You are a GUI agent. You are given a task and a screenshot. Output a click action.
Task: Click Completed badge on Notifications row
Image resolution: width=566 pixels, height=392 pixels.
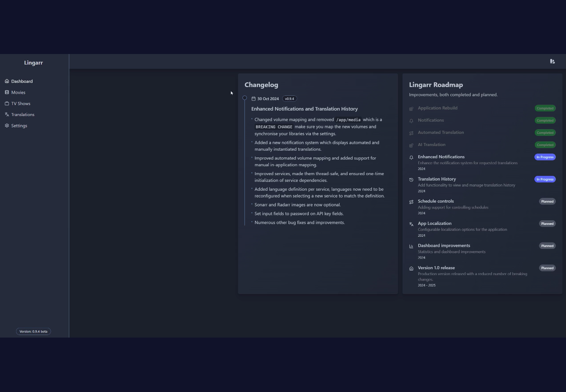click(x=545, y=120)
